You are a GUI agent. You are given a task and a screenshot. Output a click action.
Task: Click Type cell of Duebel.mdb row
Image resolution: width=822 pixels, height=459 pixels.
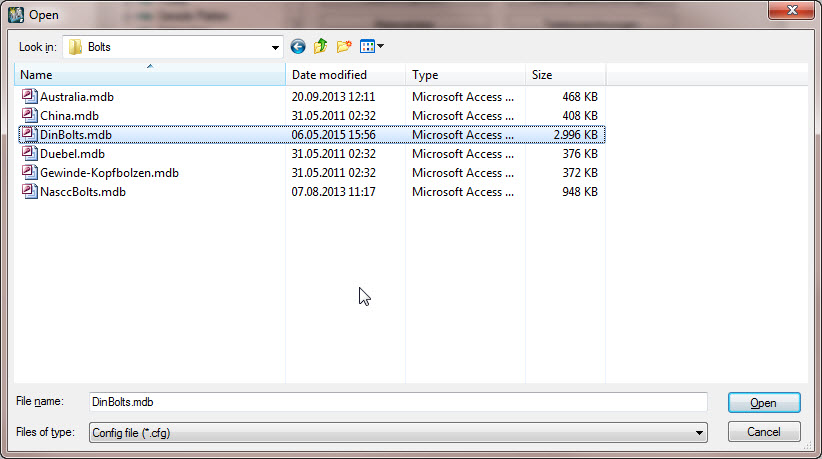coord(463,154)
